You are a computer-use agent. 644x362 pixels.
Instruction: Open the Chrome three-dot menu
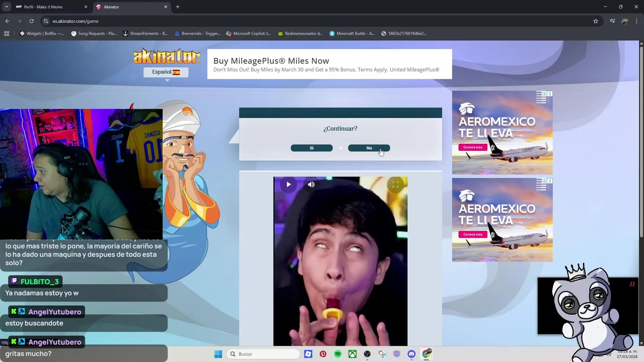click(x=636, y=21)
